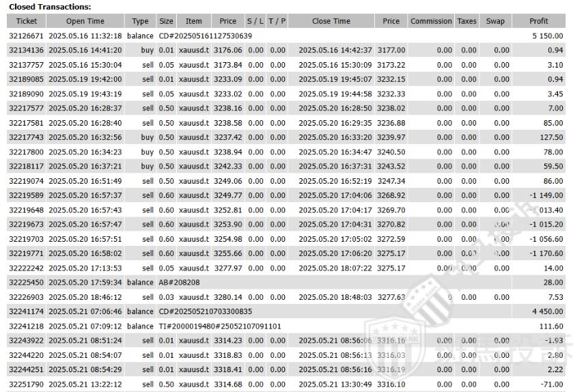Select the AB#208208 balance entry

[179, 282]
